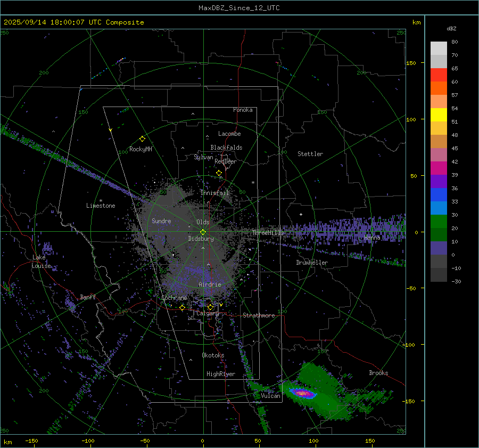Click the yellow diamond marker near RockyMH
The width and height of the screenshot is (479, 448).
[142, 139]
